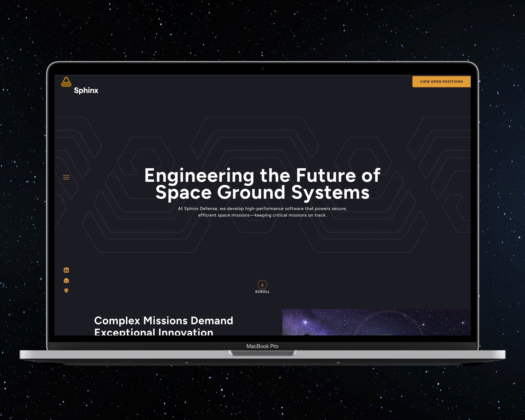Click the shield checkmark icon

point(66,290)
